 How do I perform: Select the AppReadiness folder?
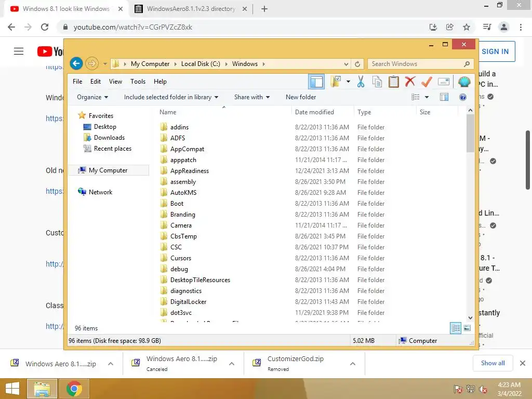[189, 170]
